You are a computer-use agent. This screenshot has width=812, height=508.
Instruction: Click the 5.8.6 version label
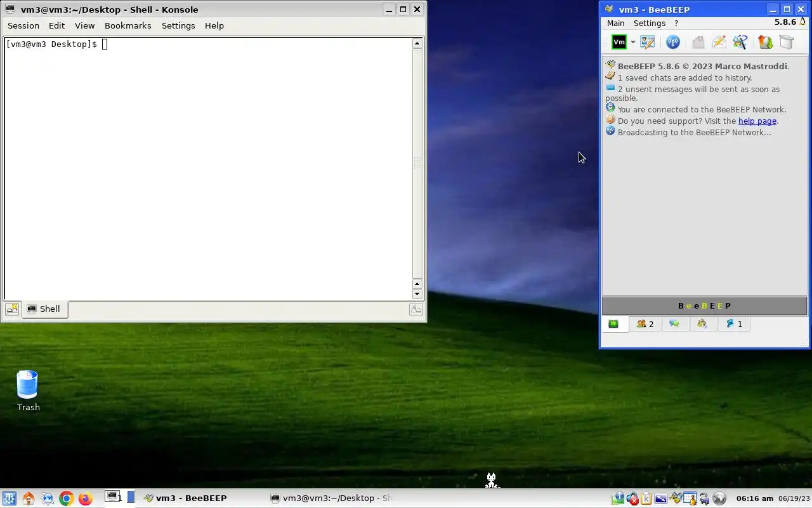(x=785, y=22)
